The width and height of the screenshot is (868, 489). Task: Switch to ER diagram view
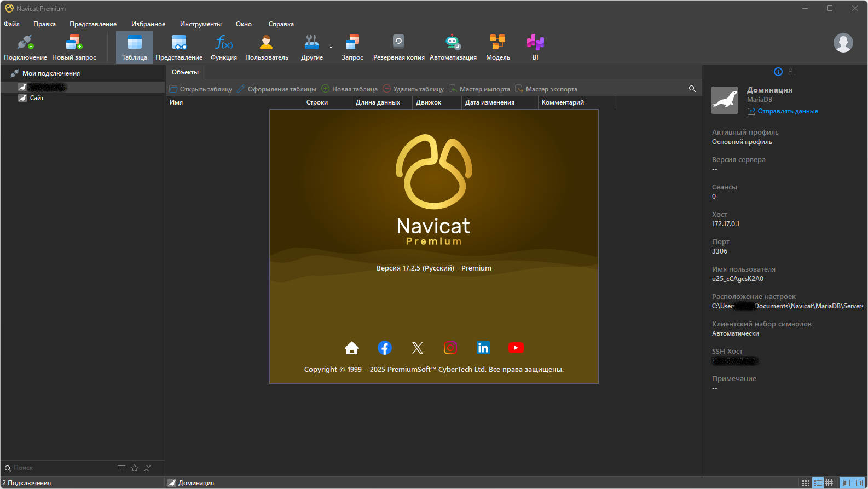coord(830,482)
